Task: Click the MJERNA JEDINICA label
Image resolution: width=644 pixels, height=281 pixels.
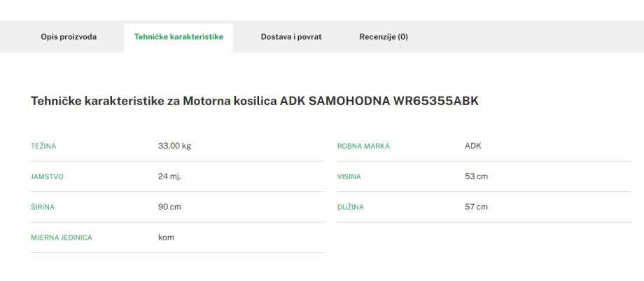Action: [62, 238]
